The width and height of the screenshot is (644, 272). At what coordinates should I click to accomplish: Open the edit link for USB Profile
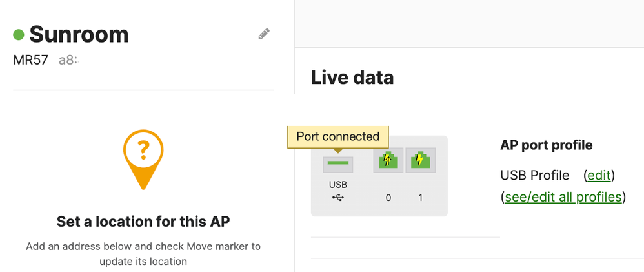pos(599,176)
